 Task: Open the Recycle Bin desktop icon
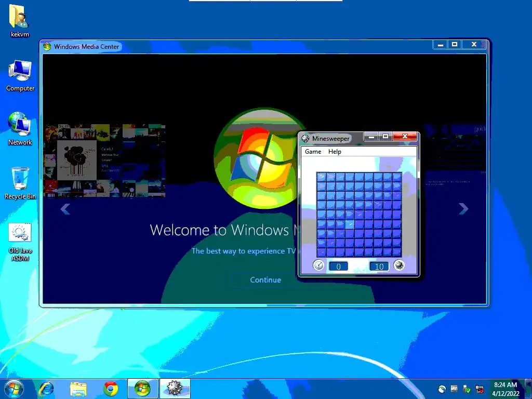20,183
